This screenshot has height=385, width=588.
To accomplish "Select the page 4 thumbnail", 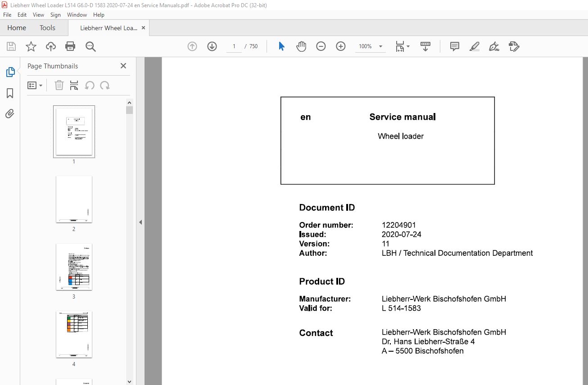I will tap(74, 334).
